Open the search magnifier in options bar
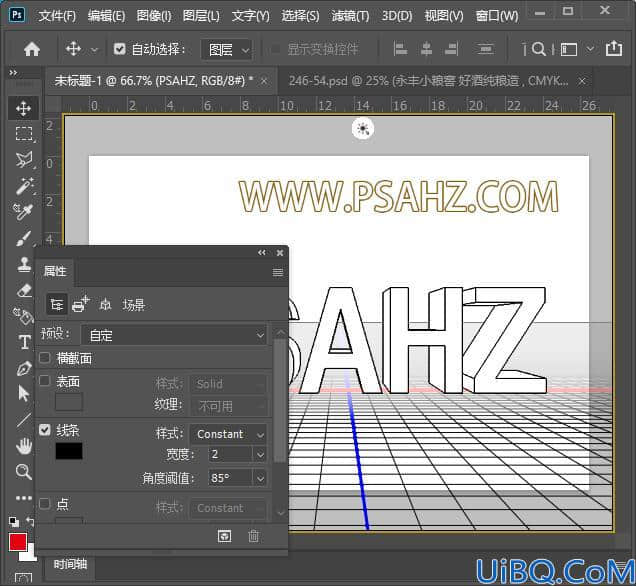This screenshot has height=586, width=636. [x=539, y=49]
